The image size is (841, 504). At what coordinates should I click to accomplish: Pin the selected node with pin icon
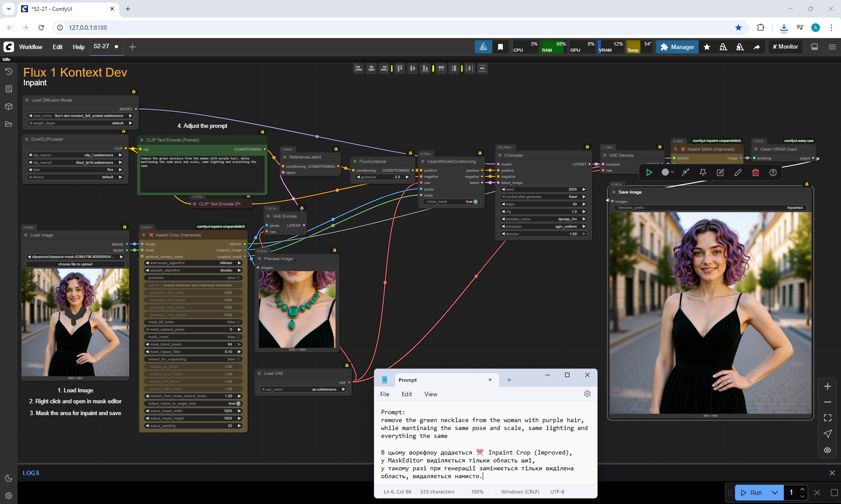703,173
